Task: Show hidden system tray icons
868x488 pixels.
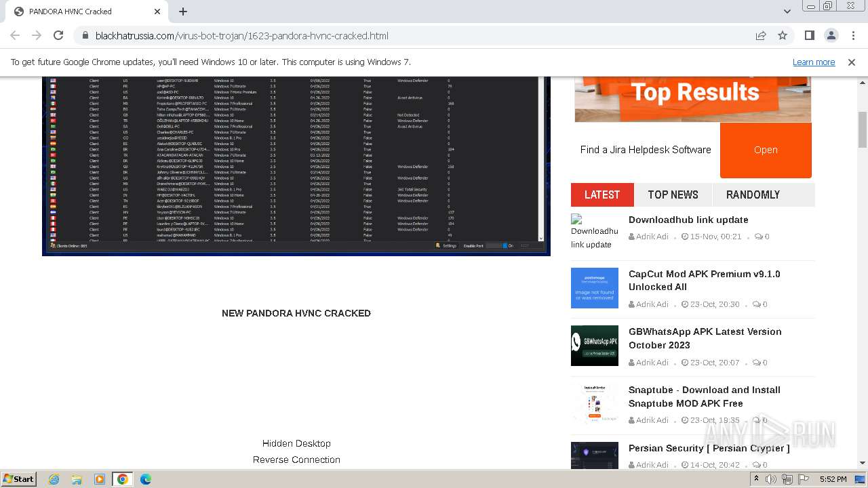Action: [x=756, y=479]
